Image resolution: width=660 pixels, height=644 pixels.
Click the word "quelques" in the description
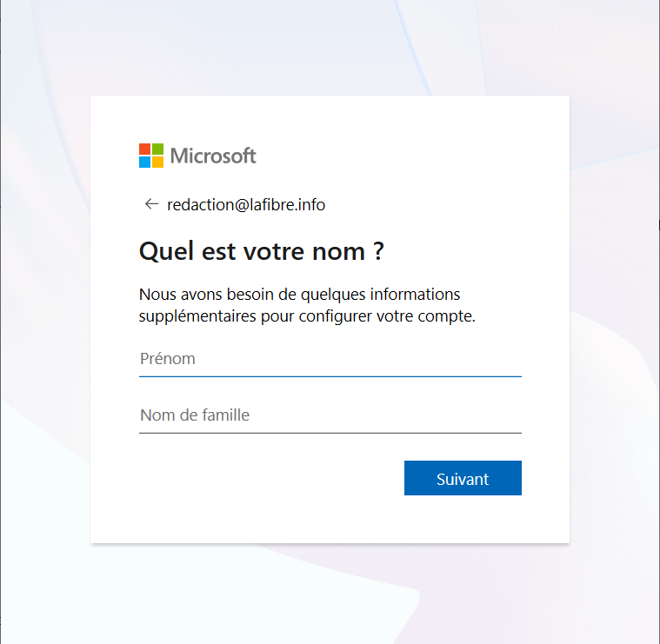coord(323,294)
